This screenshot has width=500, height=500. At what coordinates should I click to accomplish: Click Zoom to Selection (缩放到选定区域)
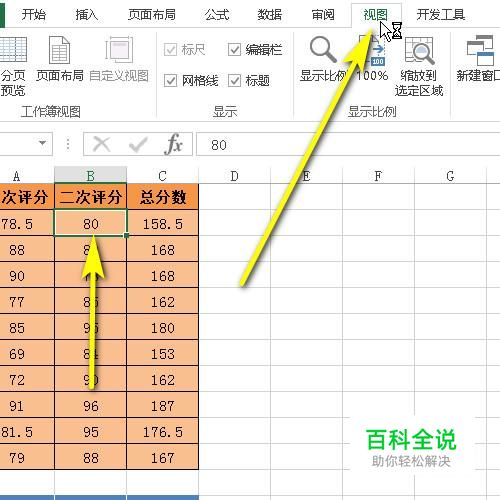click(x=419, y=66)
